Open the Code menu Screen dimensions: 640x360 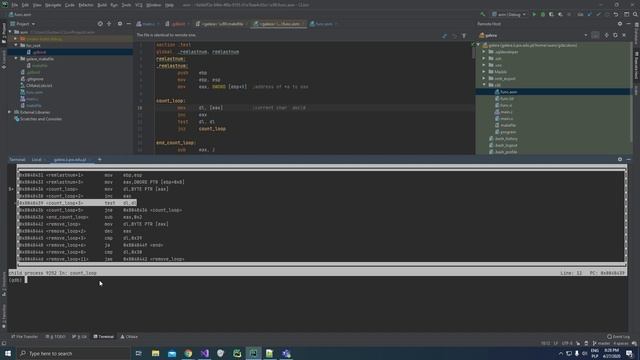point(69,5)
